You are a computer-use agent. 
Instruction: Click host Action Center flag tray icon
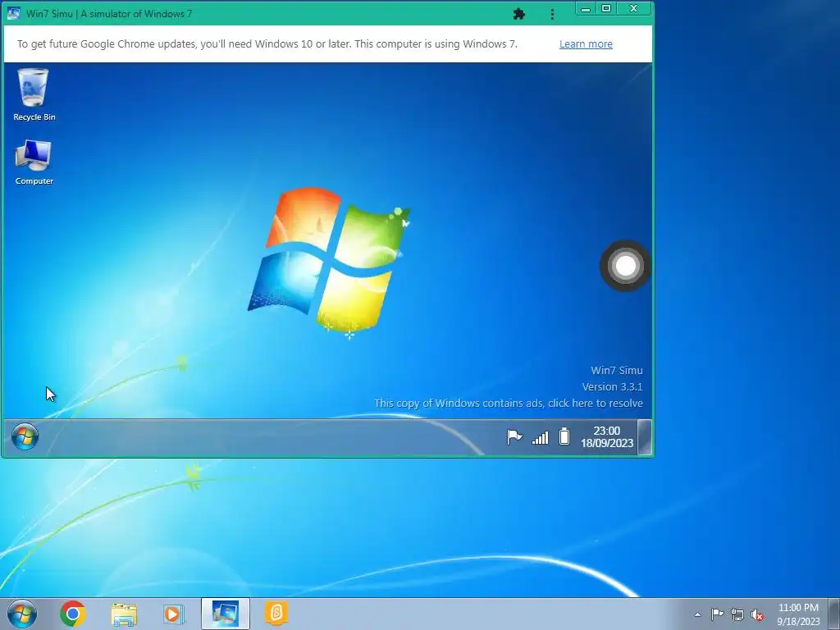pos(717,614)
